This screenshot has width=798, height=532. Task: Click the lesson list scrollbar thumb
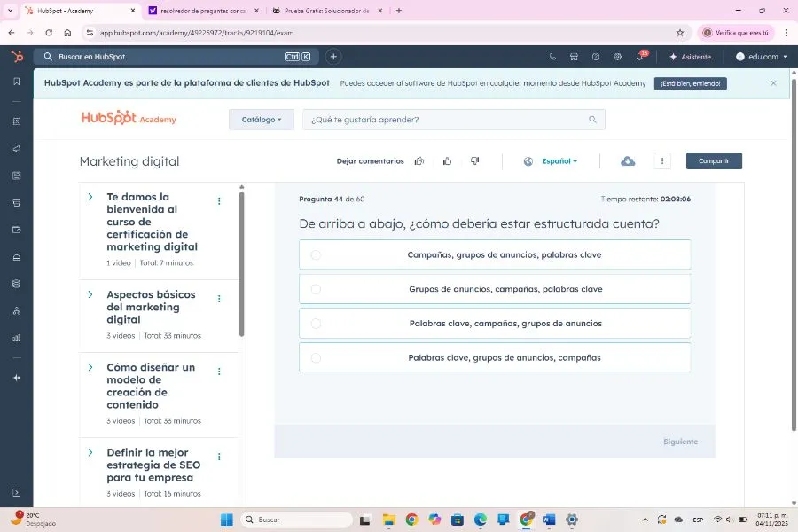coord(242,263)
